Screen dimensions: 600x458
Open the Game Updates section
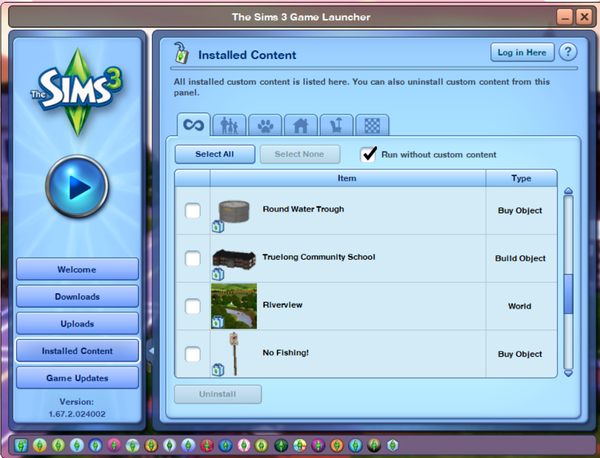tap(77, 378)
